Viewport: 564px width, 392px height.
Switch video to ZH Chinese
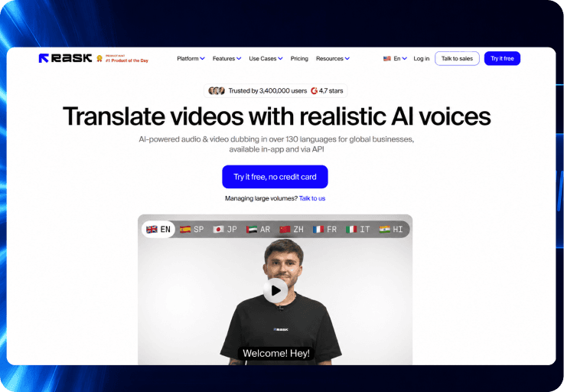click(x=292, y=229)
